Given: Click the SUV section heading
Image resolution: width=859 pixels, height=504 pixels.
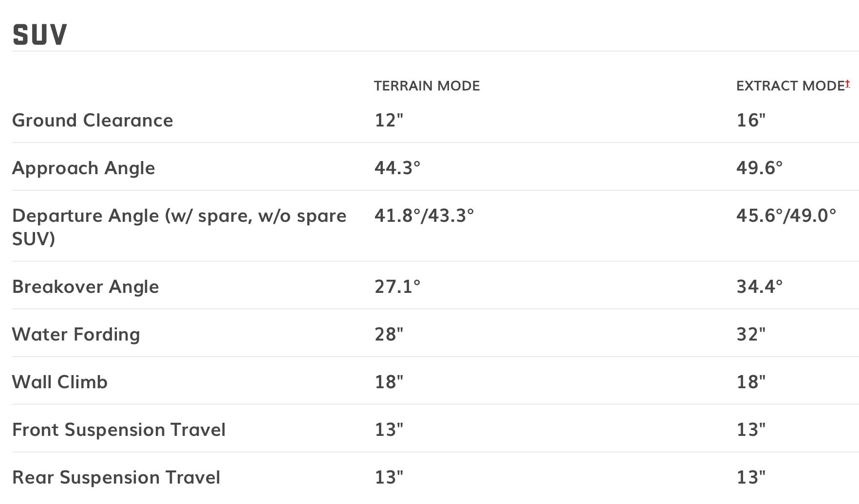Looking at the screenshot, I should click(39, 35).
